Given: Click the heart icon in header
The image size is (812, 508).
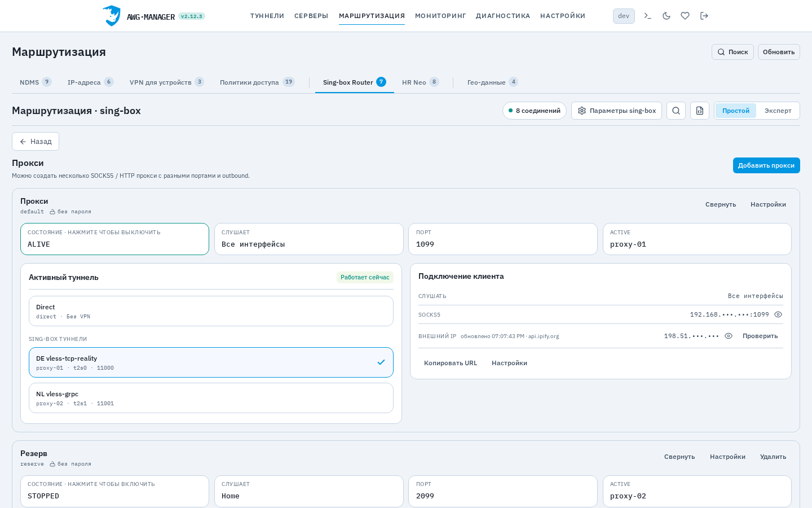Looking at the screenshot, I should pos(685,16).
